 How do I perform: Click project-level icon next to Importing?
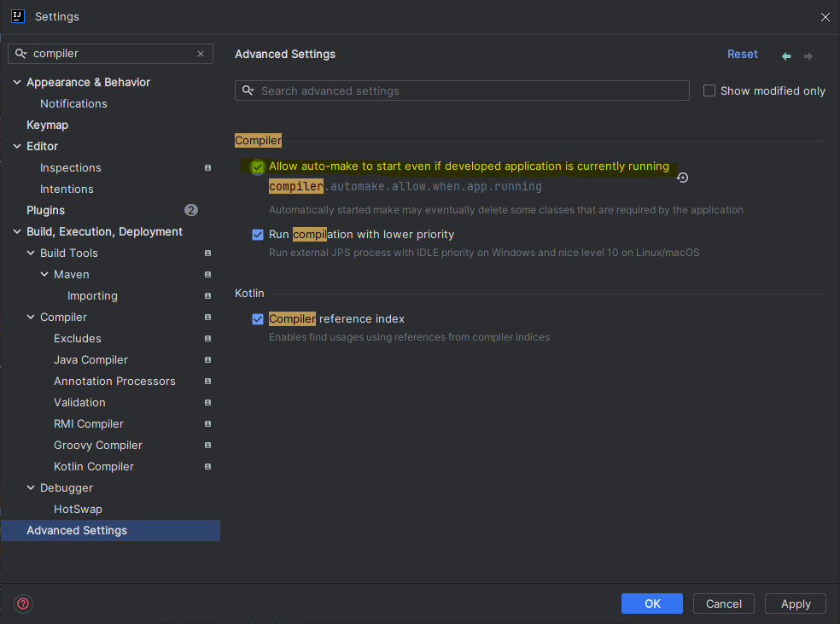(x=207, y=295)
